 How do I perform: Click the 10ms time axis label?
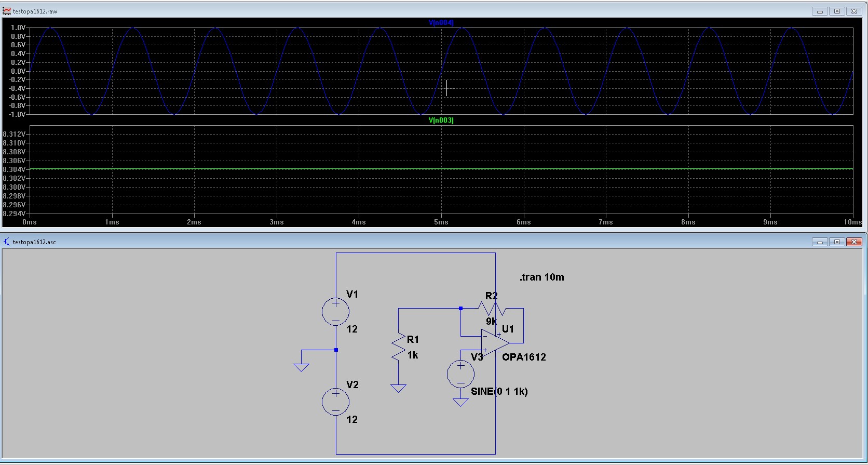852,222
